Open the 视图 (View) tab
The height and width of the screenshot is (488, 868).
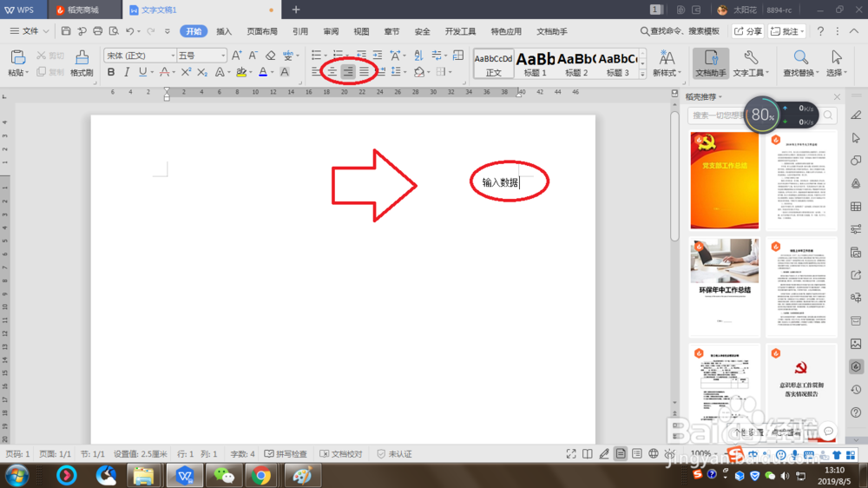361,31
